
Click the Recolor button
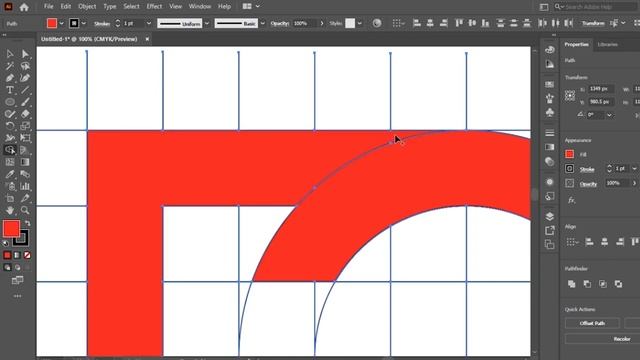coord(622,339)
